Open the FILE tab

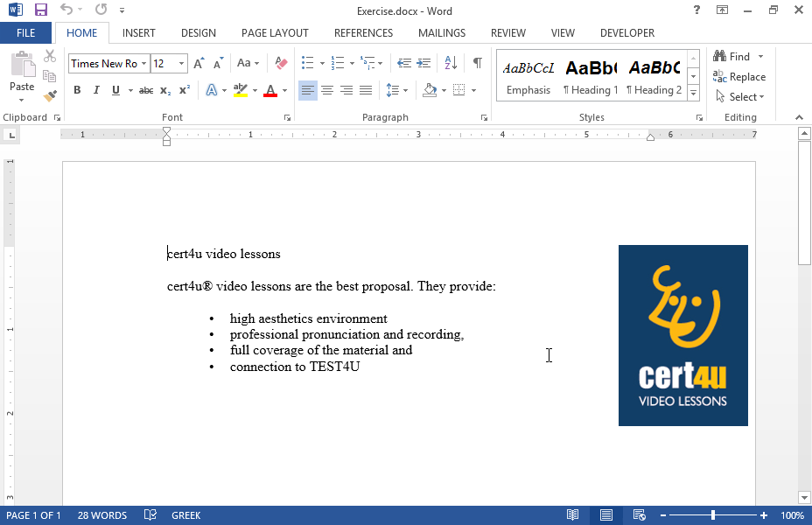coord(26,33)
